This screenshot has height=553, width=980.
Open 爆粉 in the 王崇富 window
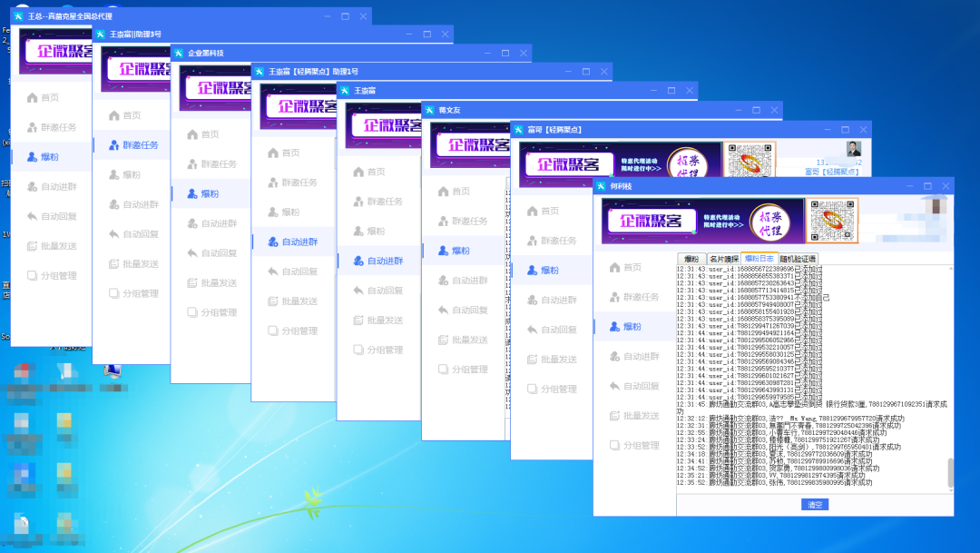tap(368, 232)
